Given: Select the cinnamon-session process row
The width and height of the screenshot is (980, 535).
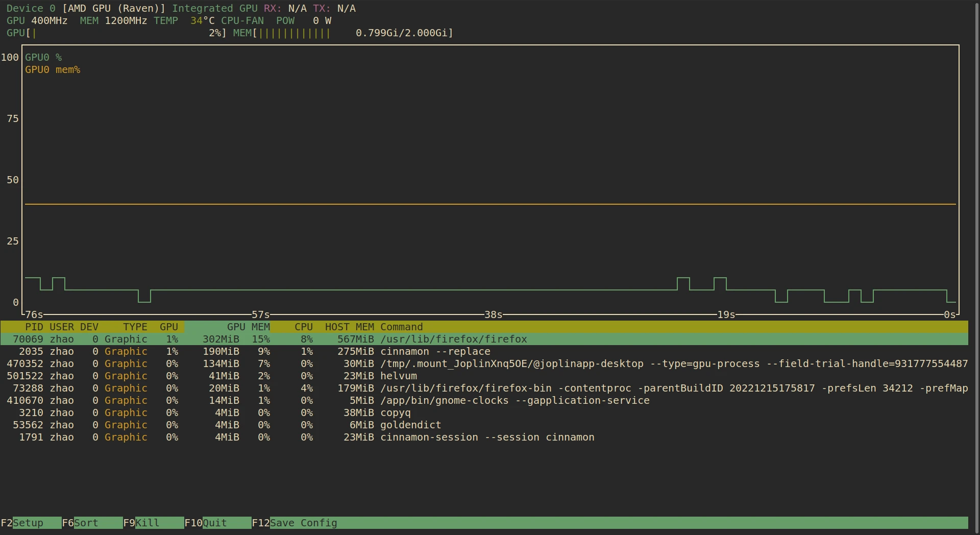Looking at the screenshot, I should 484,437.
